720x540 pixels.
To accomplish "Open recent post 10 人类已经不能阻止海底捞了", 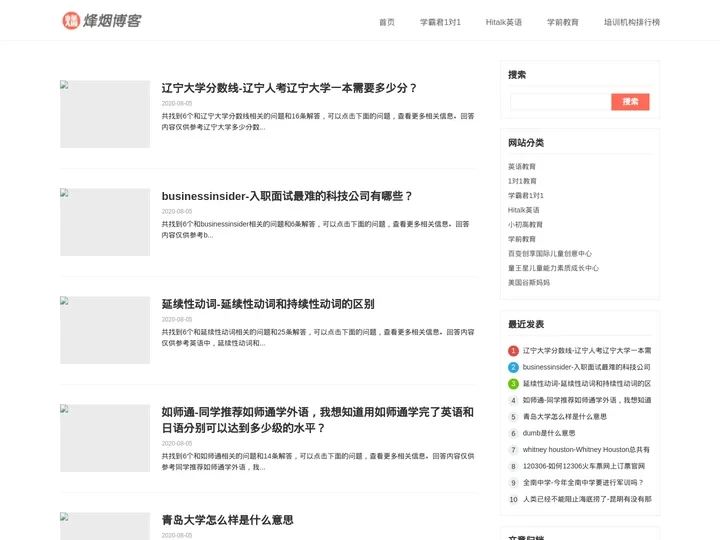I will 587,499.
